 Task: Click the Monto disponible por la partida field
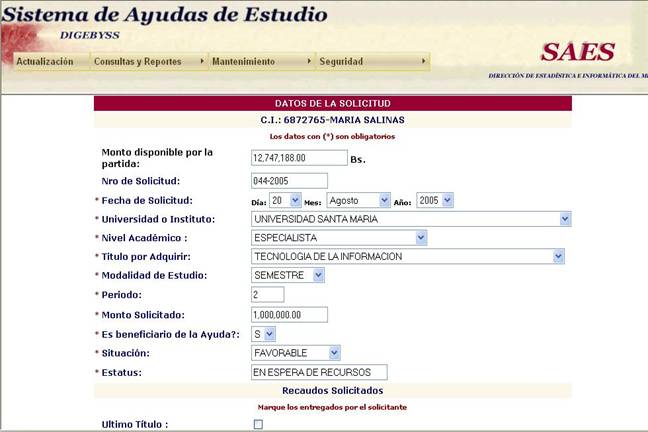pos(299,158)
